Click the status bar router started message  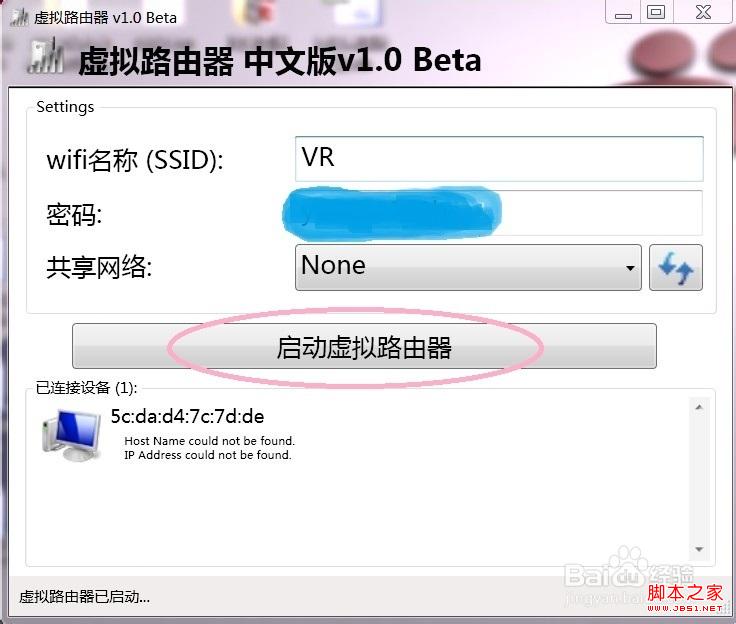(84, 597)
